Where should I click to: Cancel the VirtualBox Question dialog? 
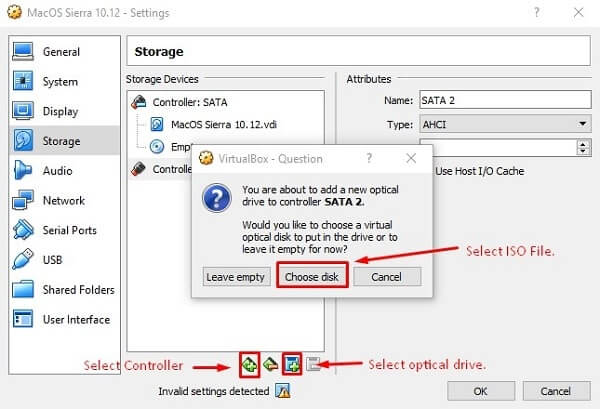point(387,277)
